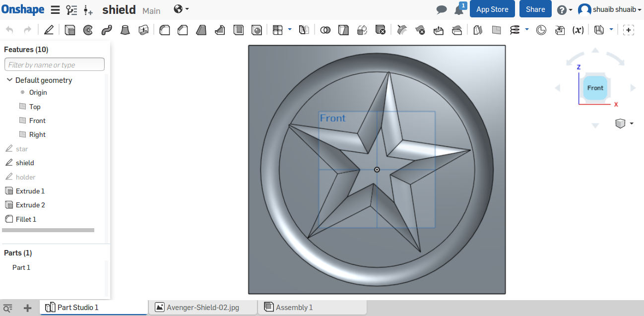Select the Rib tool

[220, 30]
